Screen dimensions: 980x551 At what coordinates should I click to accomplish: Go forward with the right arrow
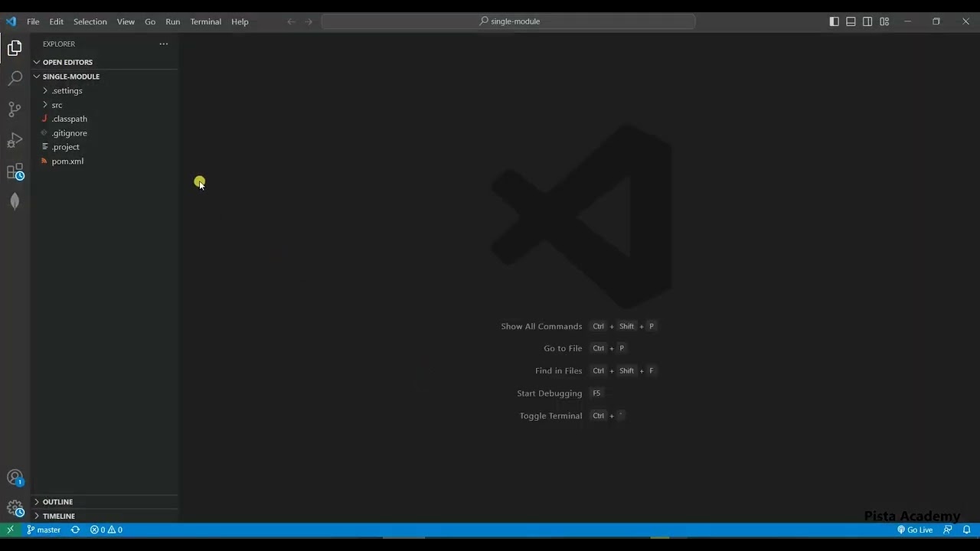309,21
